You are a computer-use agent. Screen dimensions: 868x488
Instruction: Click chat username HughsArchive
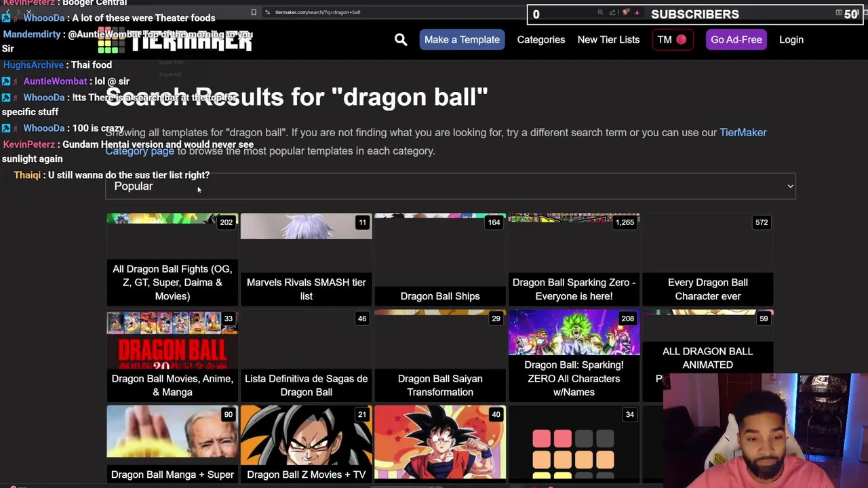click(x=33, y=65)
